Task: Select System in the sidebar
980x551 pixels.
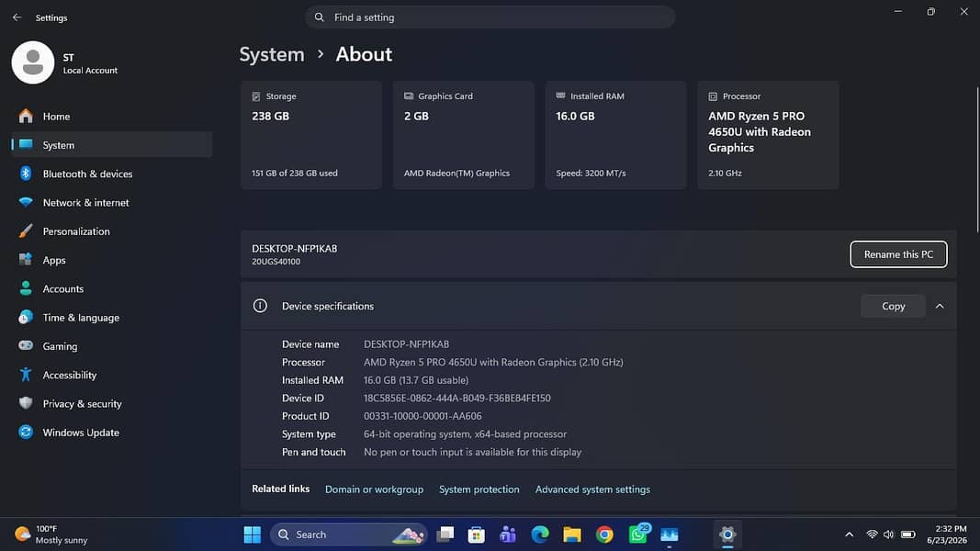Action: 112,145
